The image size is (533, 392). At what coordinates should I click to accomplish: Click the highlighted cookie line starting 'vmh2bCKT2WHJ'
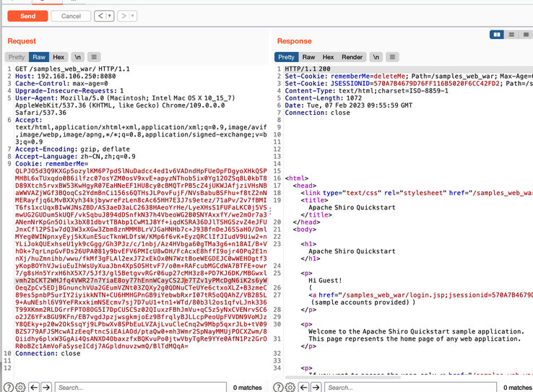141,281
